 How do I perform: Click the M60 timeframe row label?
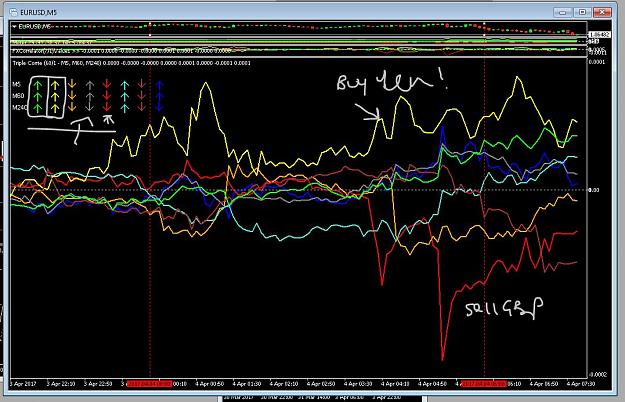(18, 96)
